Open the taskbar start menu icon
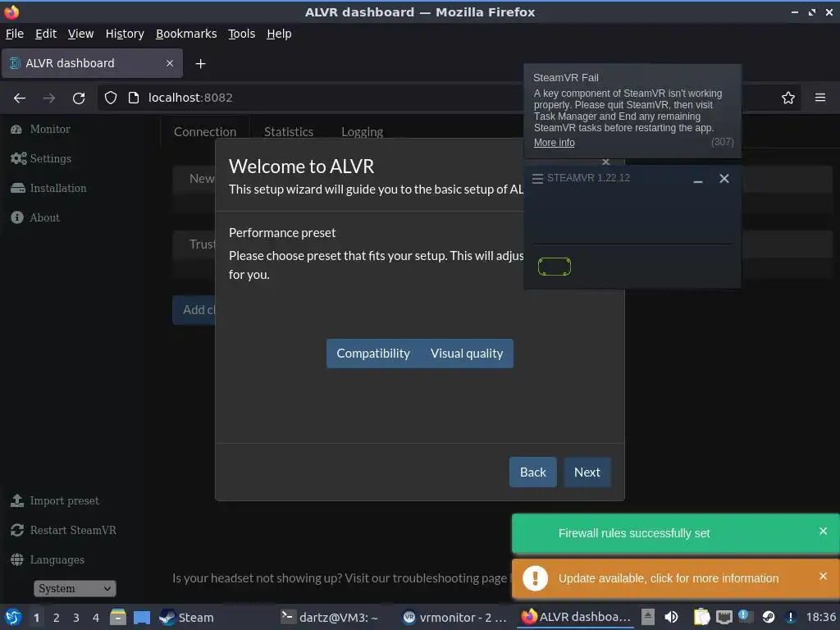This screenshot has height=630, width=840. (13, 618)
